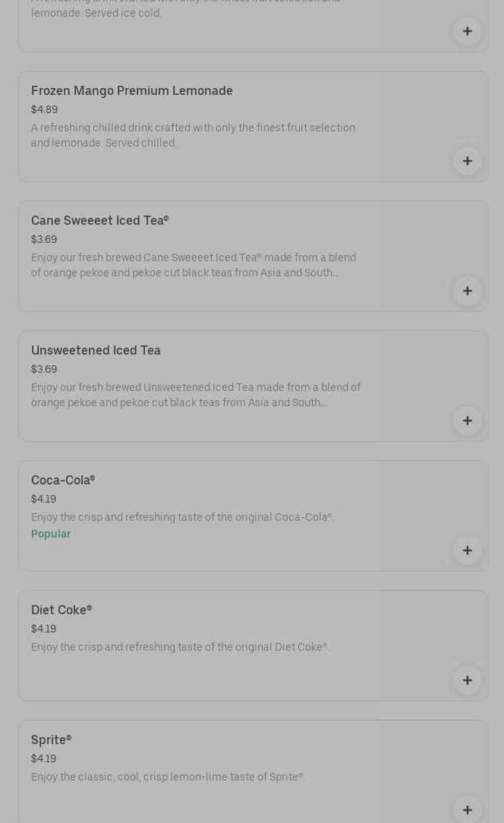The height and width of the screenshot is (823, 504).
Task: Click the Popular label on Coca-Cola
Action: point(51,534)
